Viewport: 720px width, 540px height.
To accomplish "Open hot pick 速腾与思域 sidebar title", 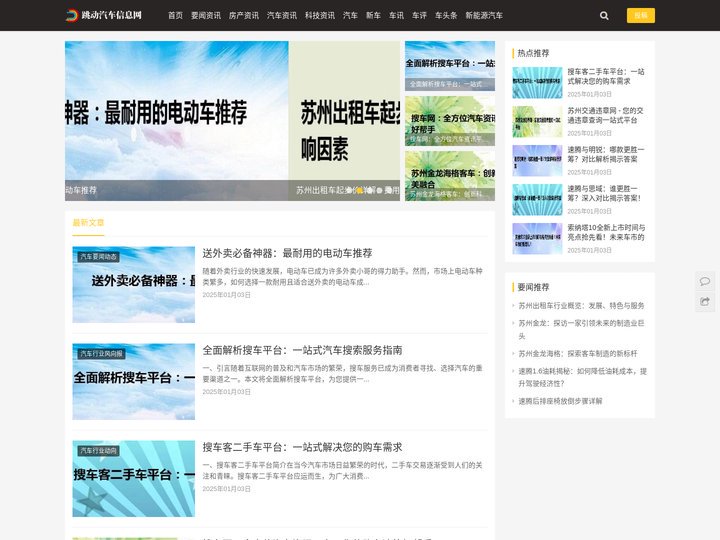I will [x=604, y=193].
